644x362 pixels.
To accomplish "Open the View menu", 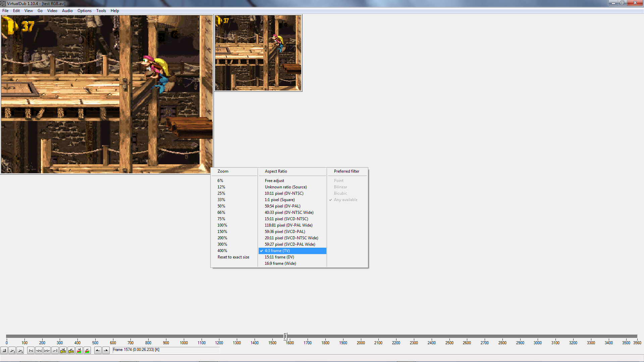I will coord(29,11).
